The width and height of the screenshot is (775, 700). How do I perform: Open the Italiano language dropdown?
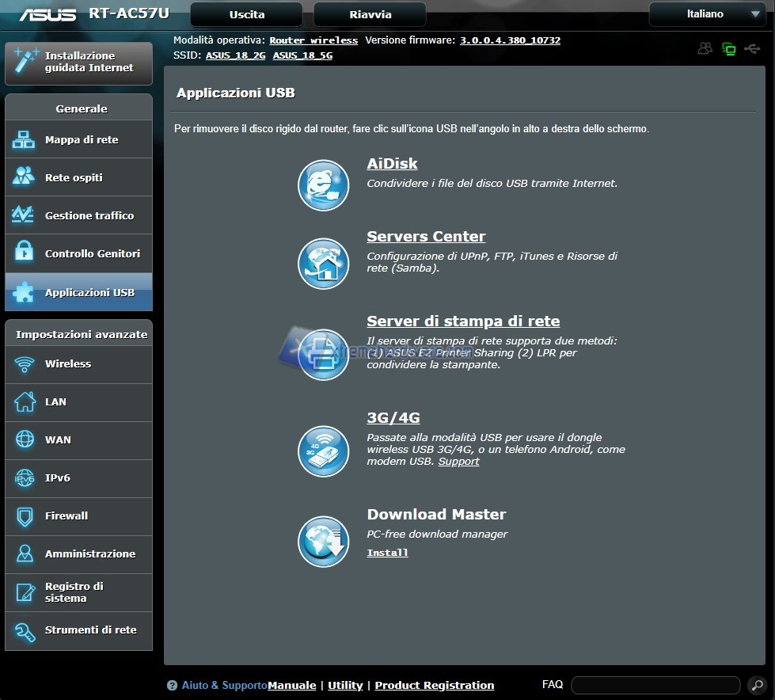coord(706,14)
